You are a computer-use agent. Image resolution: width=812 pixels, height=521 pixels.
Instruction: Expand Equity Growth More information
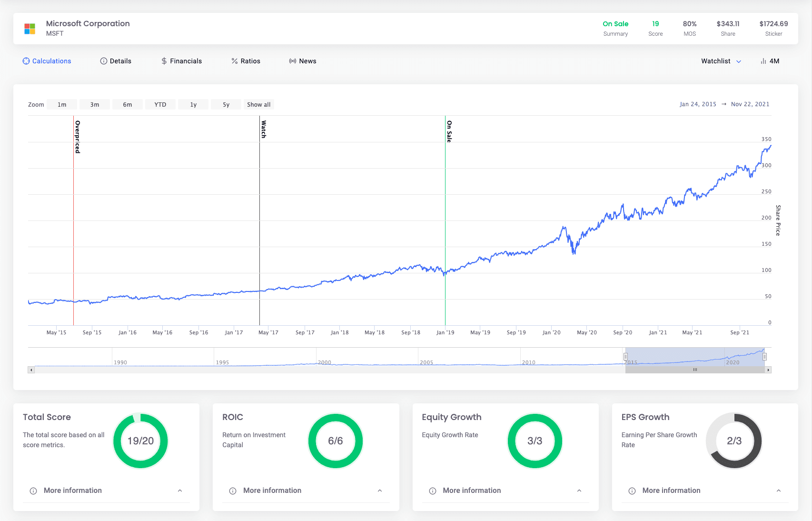pos(505,491)
